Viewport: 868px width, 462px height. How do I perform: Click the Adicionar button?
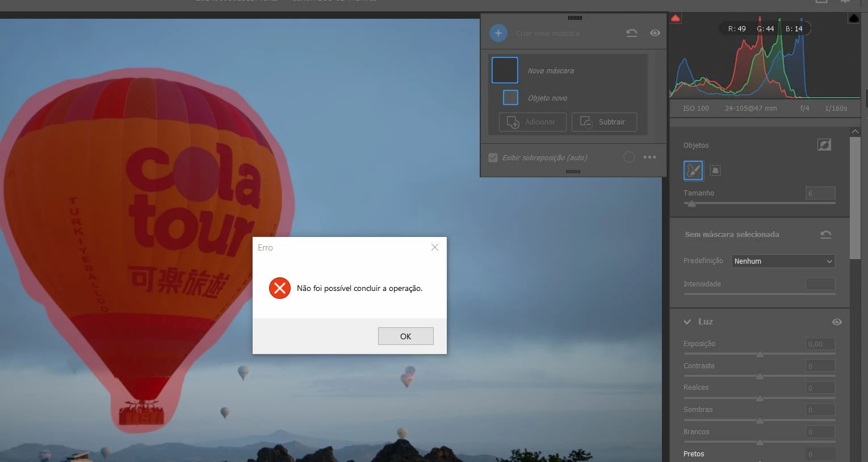tap(532, 122)
